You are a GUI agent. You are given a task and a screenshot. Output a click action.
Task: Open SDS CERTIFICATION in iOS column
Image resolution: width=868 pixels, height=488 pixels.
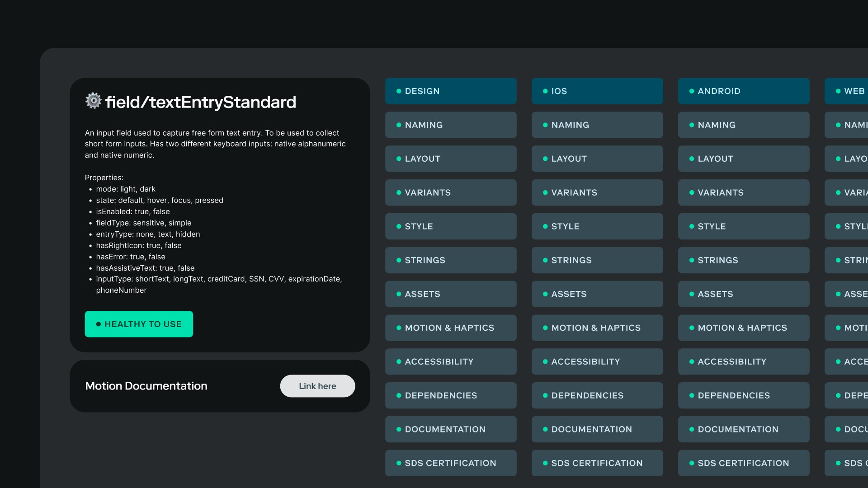pos(597,463)
